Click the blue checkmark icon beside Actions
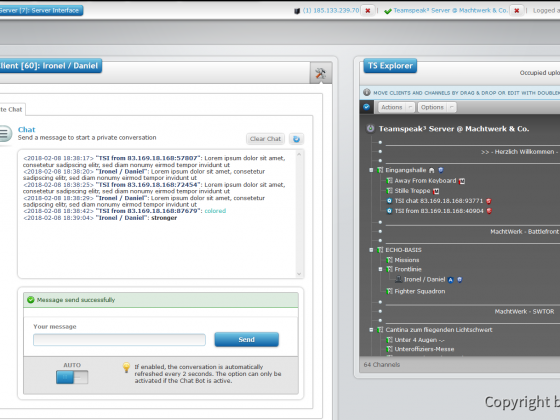Viewport: 560px width, 420px height. click(366, 107)
